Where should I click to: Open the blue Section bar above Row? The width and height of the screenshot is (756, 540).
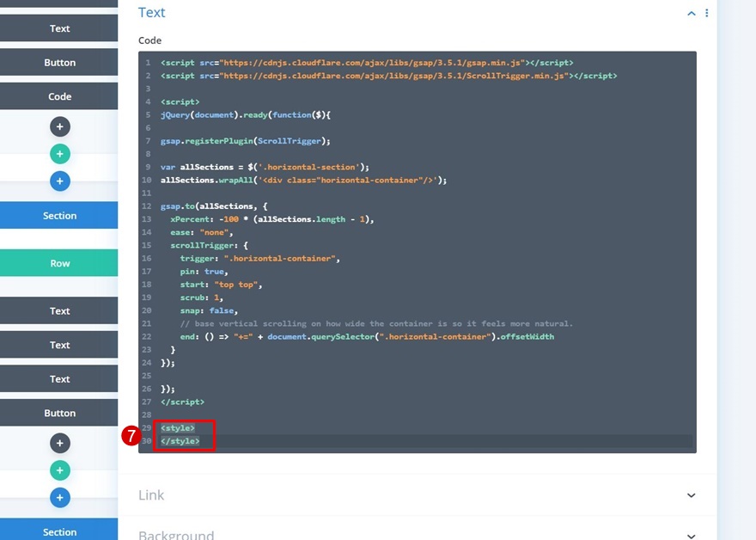coord(58,215)
